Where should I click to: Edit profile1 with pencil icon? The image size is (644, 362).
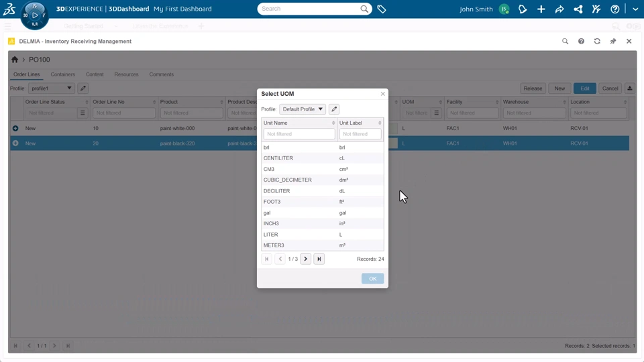pyautogui.click(x=83, y=88)
